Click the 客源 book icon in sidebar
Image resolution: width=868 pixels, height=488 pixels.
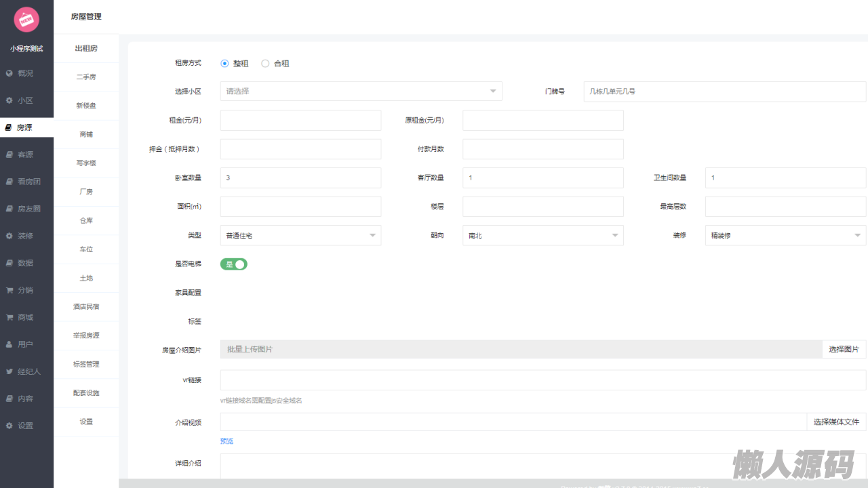tap(9, 155)
